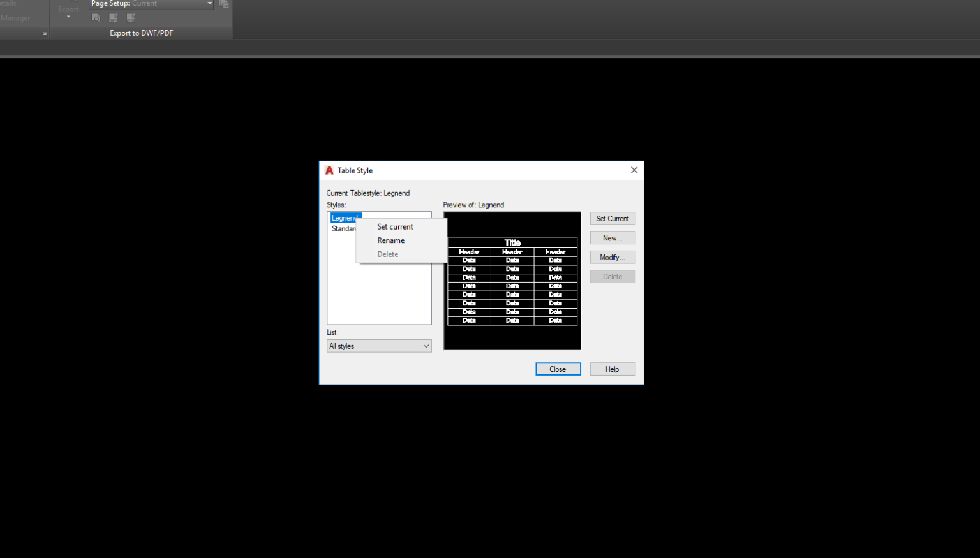This screenshot has height=558, width=980.
Task: Click the New... button
Action: [612, 237]
